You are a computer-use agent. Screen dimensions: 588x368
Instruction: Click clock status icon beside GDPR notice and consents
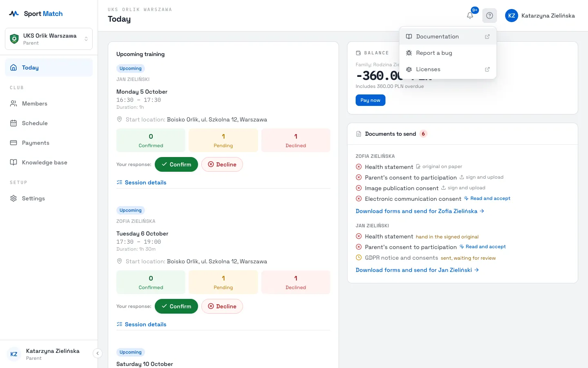(359, 258)
